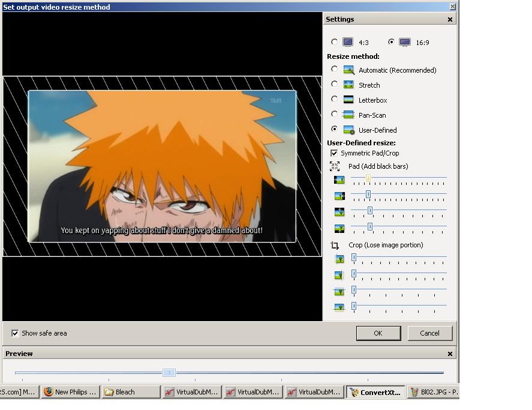Image resolution: width=532 pixels, height=410 pixels.
Task: Close the resize method dialog window
Action: tap(453, 7)
